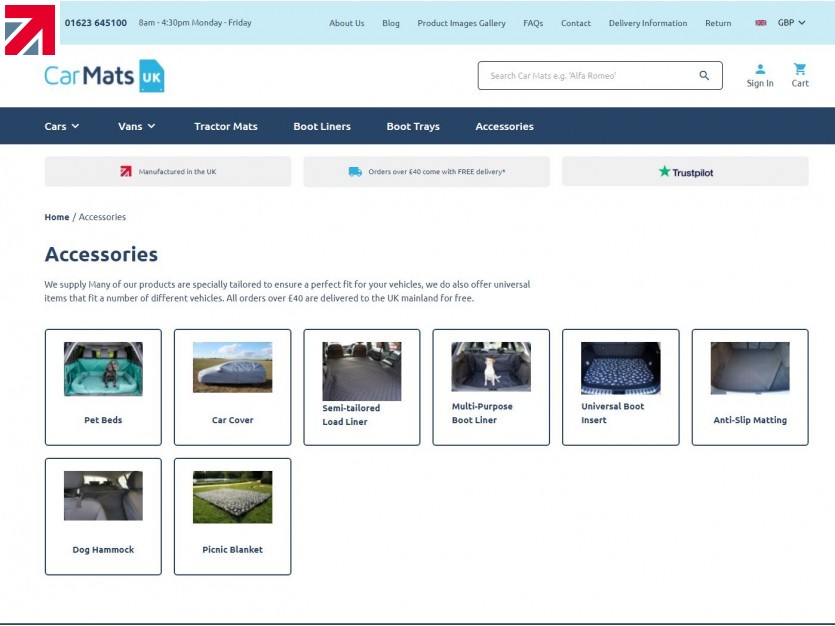
Task: Select Boot Trays in the navigation bar
Action: pos(413,126)
